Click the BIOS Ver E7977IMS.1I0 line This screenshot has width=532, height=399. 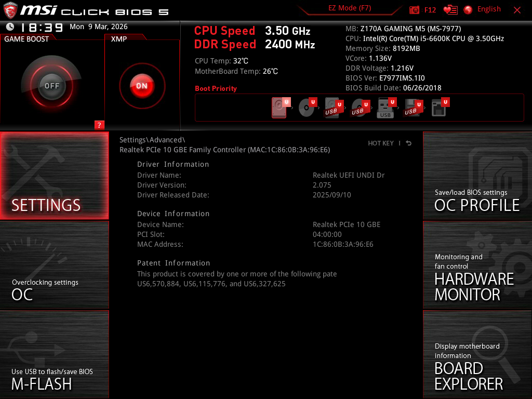[x=385, y=78]
